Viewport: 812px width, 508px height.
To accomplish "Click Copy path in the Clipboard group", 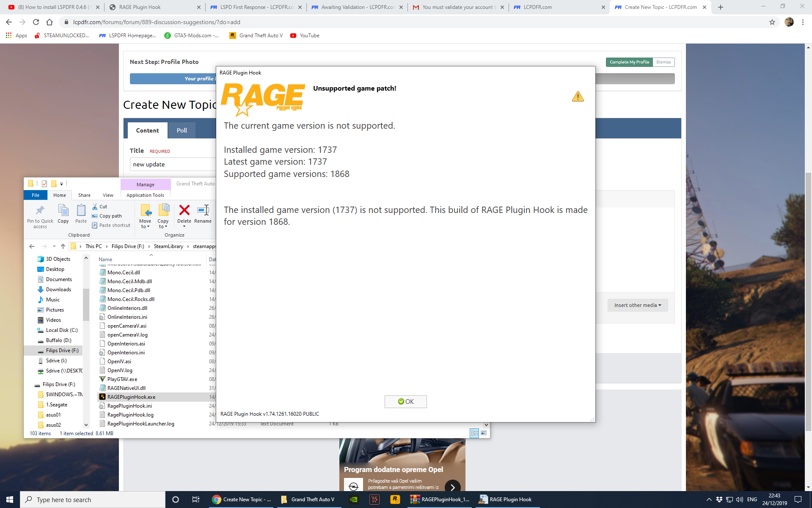I will click(107, 216).
